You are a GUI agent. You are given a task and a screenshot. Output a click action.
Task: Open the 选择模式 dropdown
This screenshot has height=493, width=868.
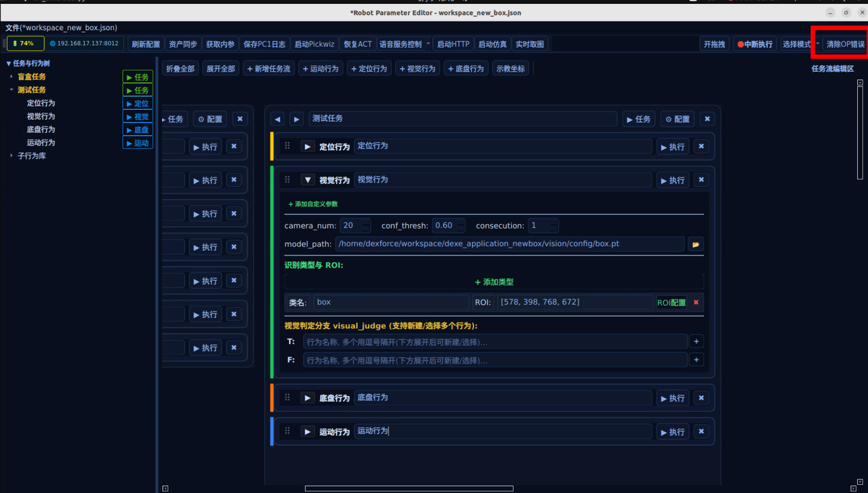pyautogui.click(x=800, y=44)
